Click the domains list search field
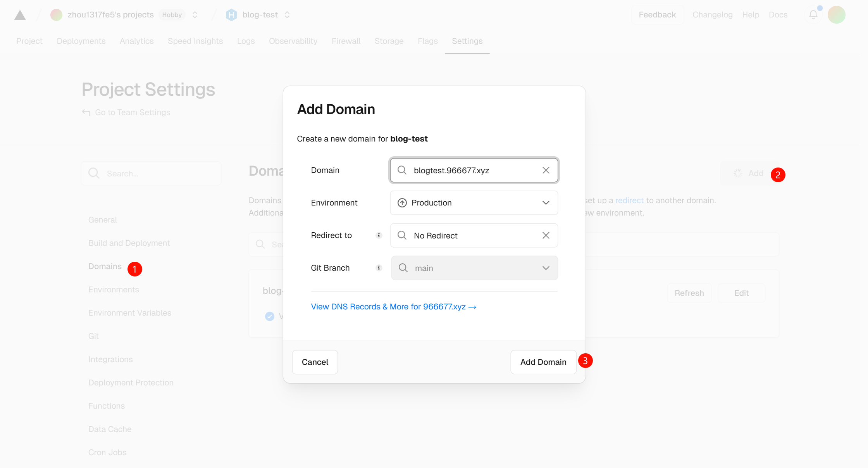Image resolution: width=868 pixels, height=468 pixels. point(514,244)
